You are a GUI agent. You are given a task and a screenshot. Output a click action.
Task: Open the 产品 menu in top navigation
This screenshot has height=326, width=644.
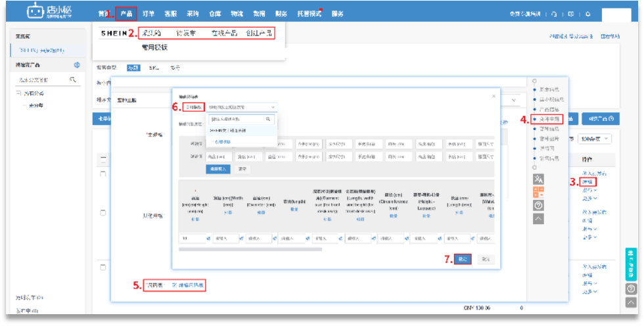click(x=126, y=14)
